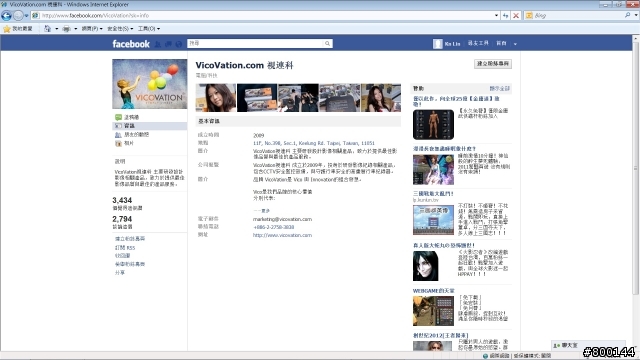Open first photo of woman in photo strip
Image resolution: width=640 pixels, height=360 pixels.
coord(216,98)
